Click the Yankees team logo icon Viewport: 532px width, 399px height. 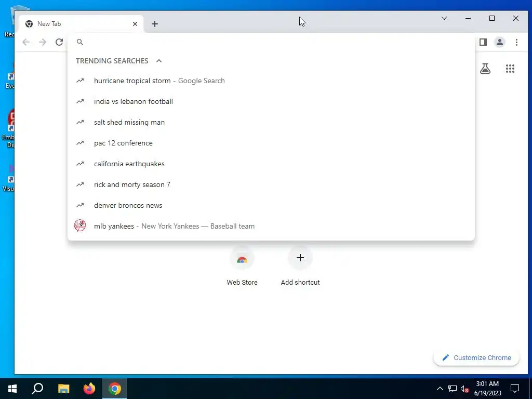tap(80, 225)
